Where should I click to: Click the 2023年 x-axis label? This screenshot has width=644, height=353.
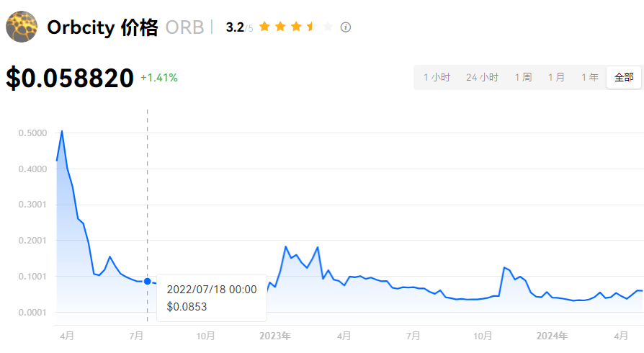pos(275,336)
